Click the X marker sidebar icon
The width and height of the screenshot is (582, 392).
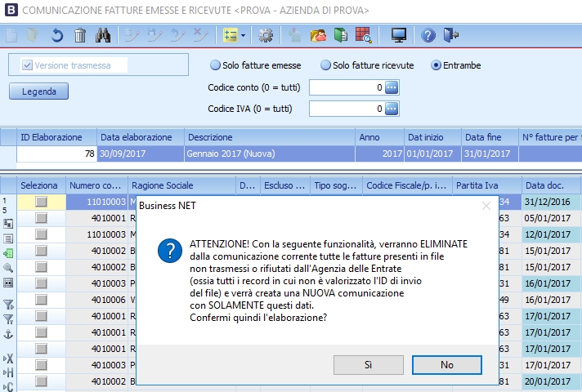pos(8,359)
